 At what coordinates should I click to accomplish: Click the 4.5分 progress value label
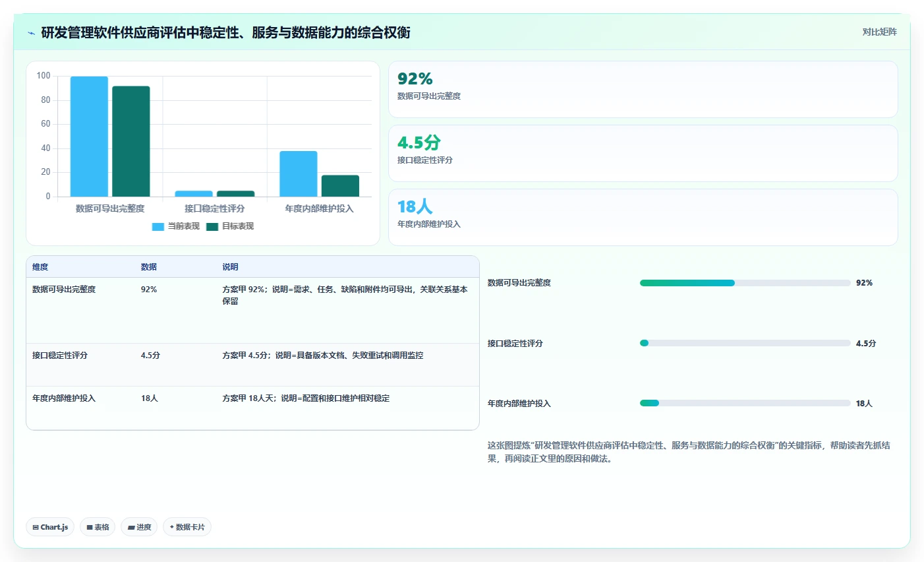pos(866,344)
